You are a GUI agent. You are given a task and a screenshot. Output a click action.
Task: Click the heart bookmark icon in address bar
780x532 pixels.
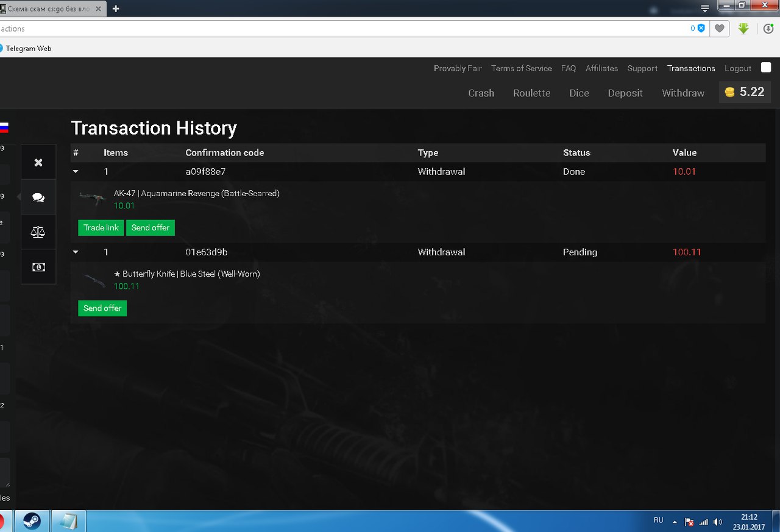point(720,29)
